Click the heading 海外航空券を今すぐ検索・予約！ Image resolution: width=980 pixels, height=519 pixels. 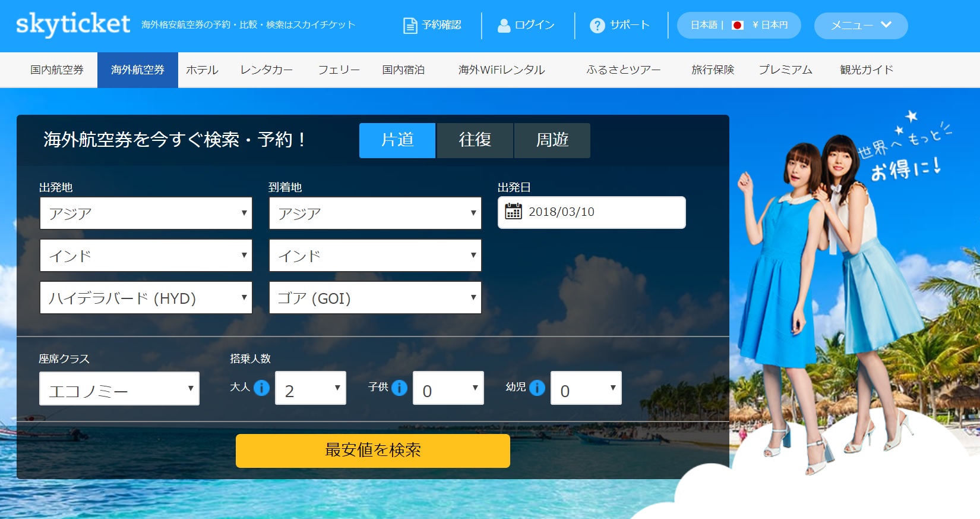click(176, 140)
